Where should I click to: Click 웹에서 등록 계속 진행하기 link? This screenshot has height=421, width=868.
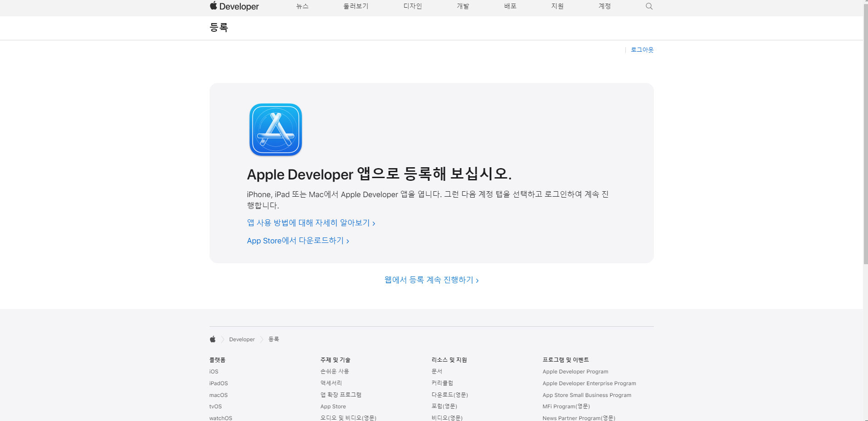432,280
